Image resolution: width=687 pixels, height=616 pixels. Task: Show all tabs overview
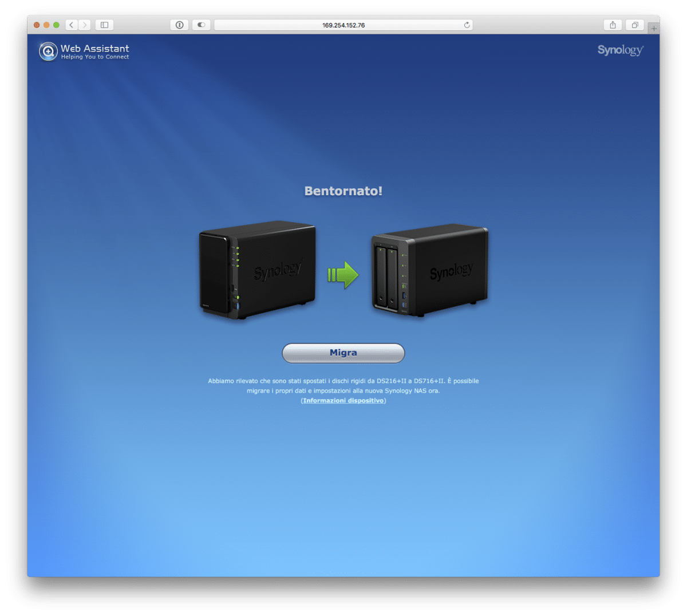pos(634,25)
